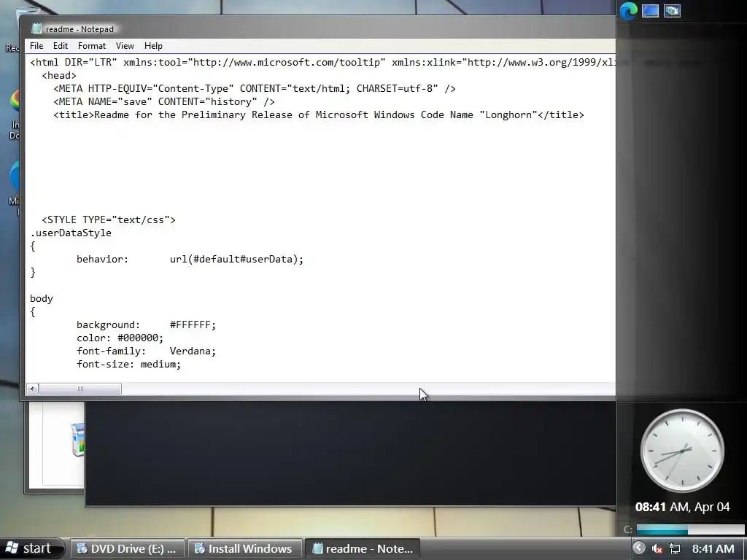Click the <STYLE TYPE="text/css"> line
This screenshot has height=560, width=747.
pyautogui.click(x=109, y=219)
